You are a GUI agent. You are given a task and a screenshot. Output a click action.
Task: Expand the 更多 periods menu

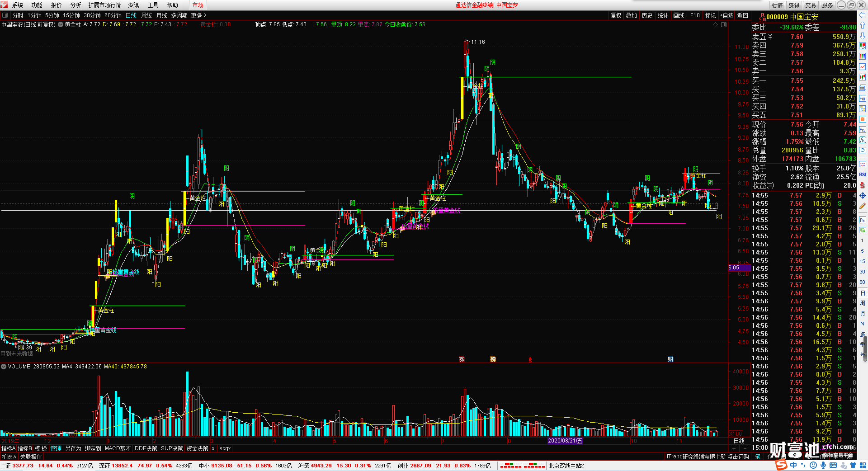pyautogui.click(x=198, y=15)
